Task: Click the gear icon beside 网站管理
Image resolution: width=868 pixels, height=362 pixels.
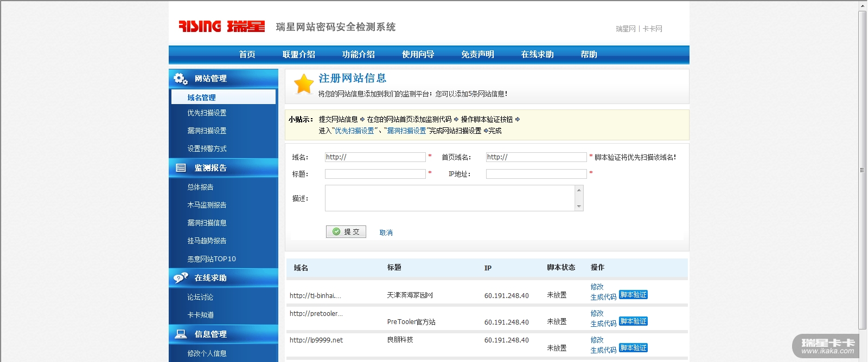Action: [x=181, y=79]
